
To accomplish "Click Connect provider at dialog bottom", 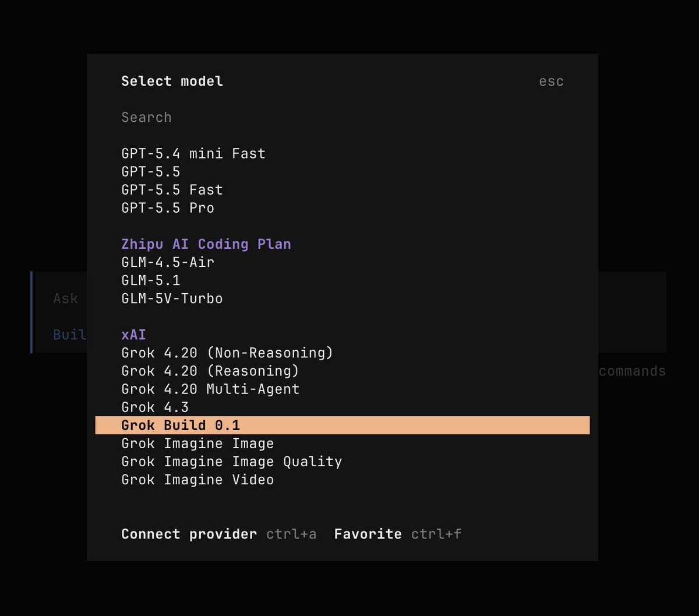I will pos(189,534).
